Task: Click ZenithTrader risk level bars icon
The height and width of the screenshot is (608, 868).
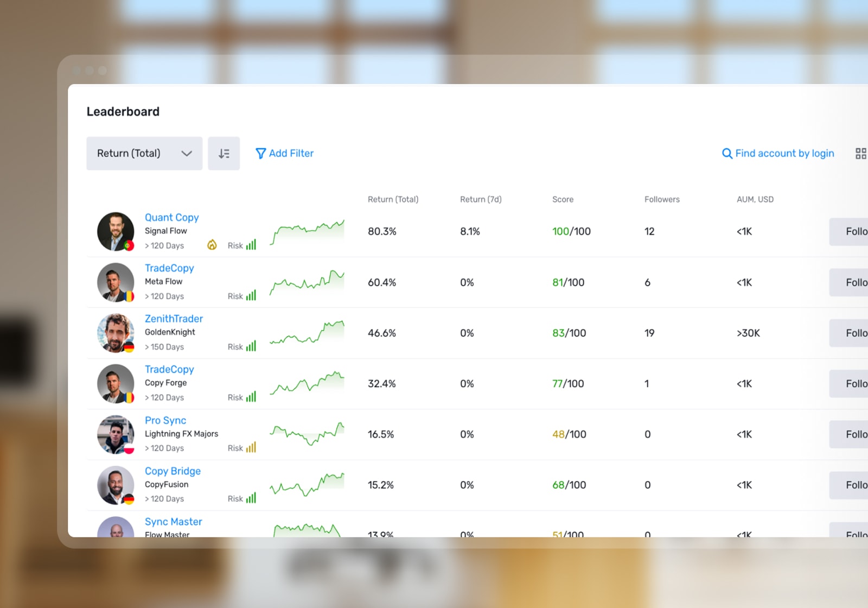Action: 251,346
